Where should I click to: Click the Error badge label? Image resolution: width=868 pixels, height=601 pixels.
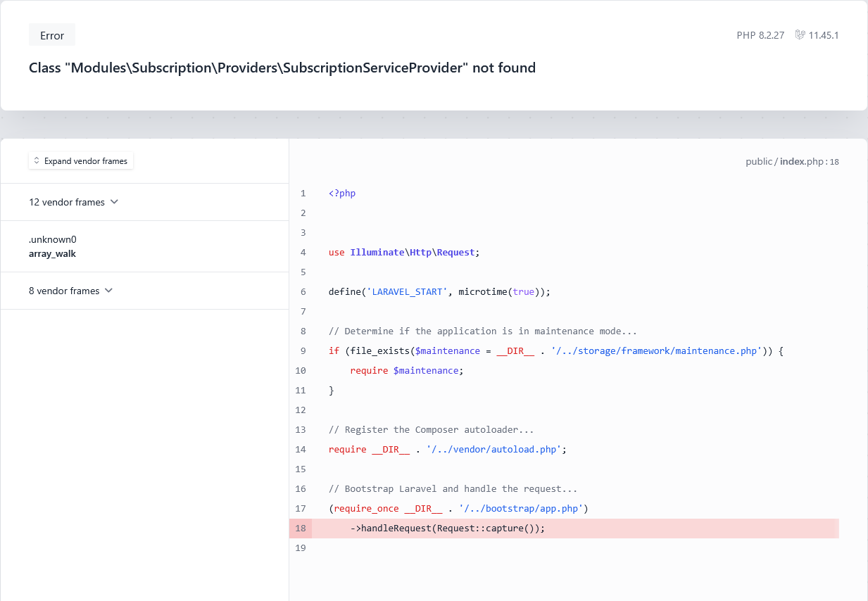pos(52,35)
